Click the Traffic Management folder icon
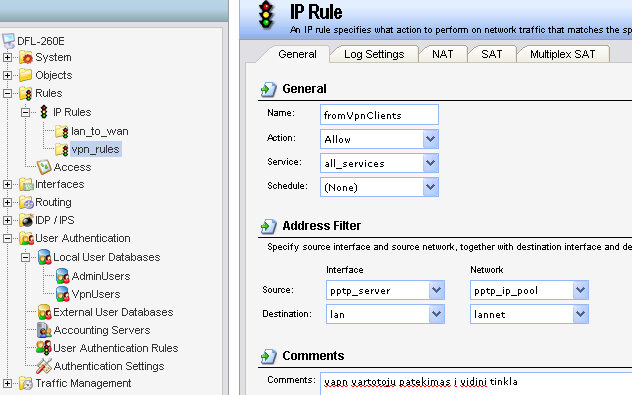The width and height of the screenshot is (632, 395). [x=26, y=383]
